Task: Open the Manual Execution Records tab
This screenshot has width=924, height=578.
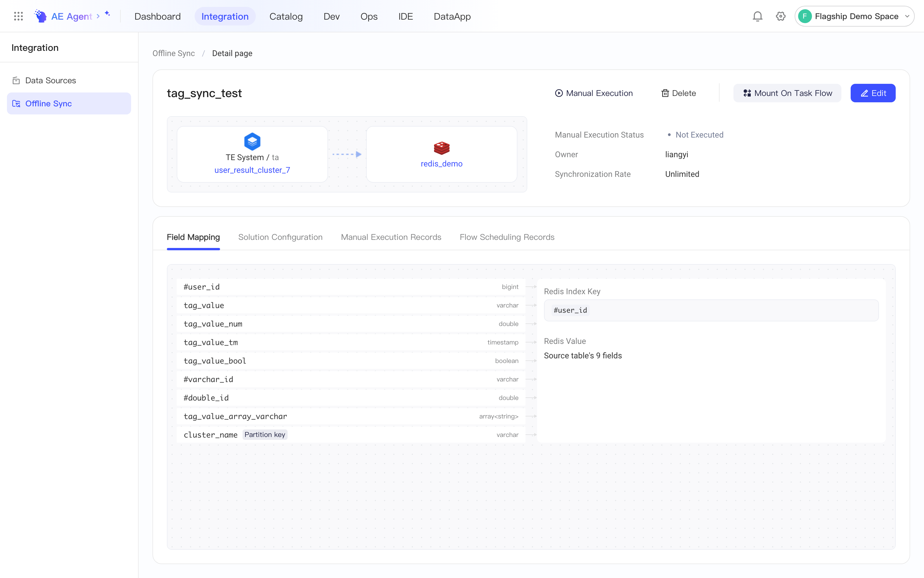Action: coord(391,237)
